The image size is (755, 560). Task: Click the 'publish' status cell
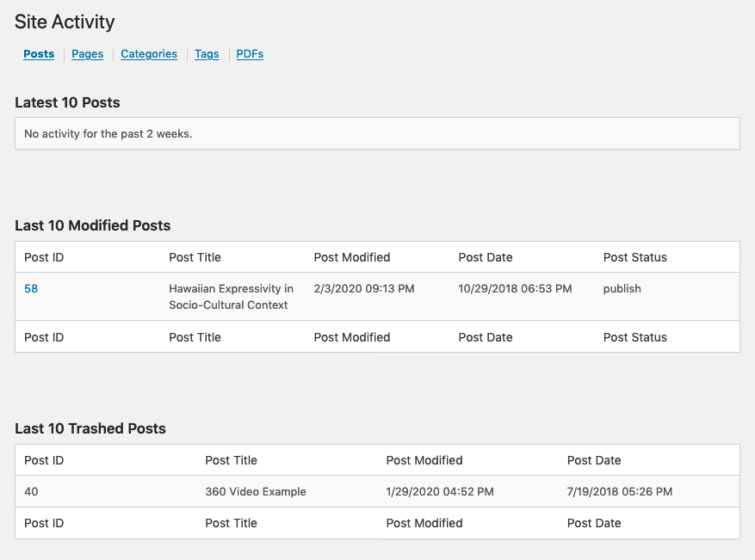tap(622, 289)
